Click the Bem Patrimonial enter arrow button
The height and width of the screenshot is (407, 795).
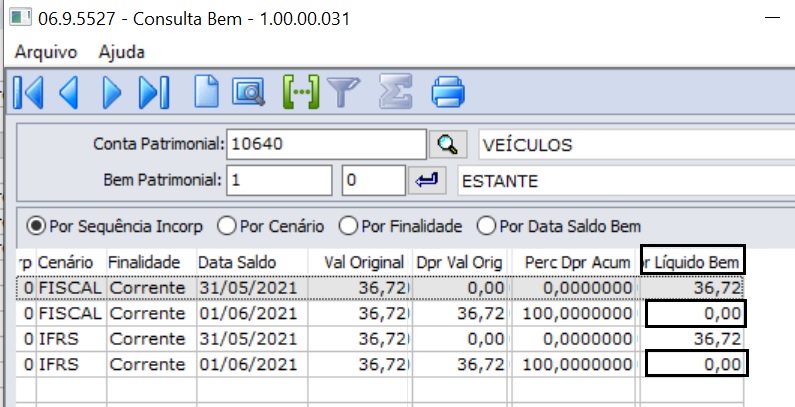tap(427, 180)
